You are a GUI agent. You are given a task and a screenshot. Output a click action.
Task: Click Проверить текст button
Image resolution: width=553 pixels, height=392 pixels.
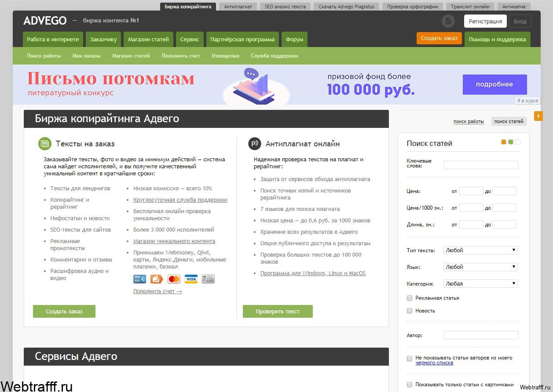coord(278,311)
